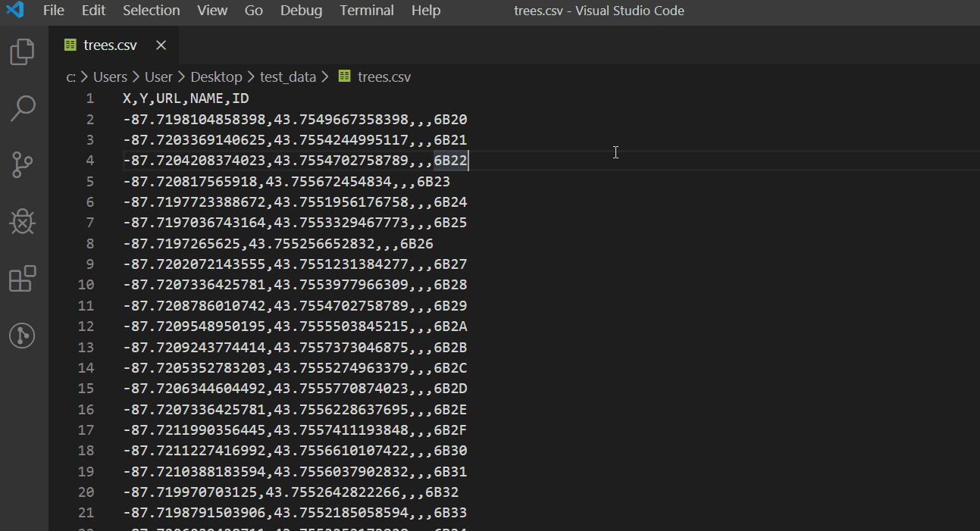Open the GitLens circular icon view
Viewport: 980px width, 531px height.
[22, 336]
